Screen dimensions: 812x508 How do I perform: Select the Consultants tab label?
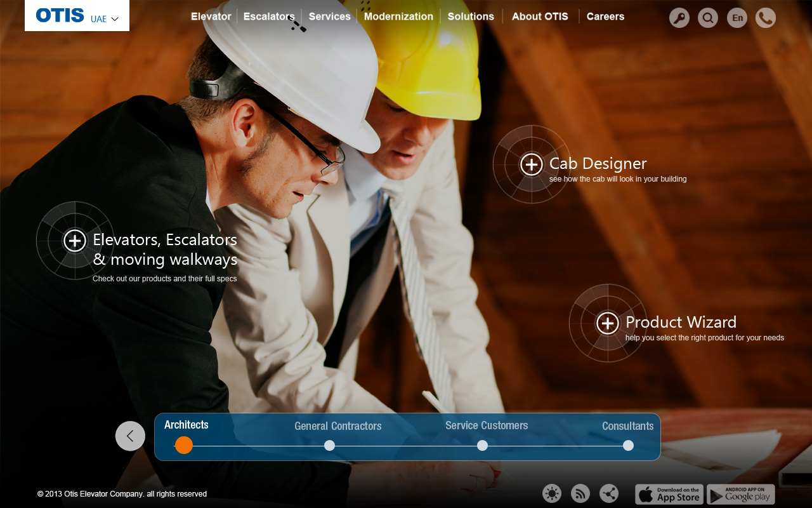point(628,426)
